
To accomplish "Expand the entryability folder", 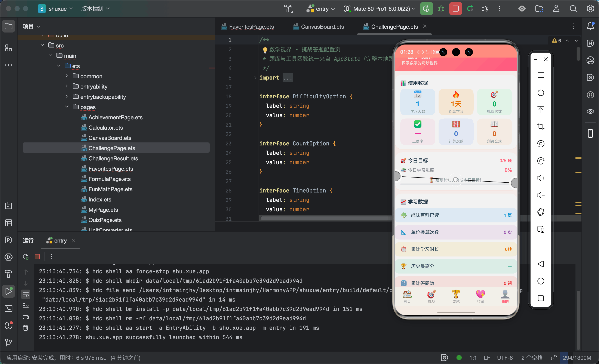I will [66, 86].
